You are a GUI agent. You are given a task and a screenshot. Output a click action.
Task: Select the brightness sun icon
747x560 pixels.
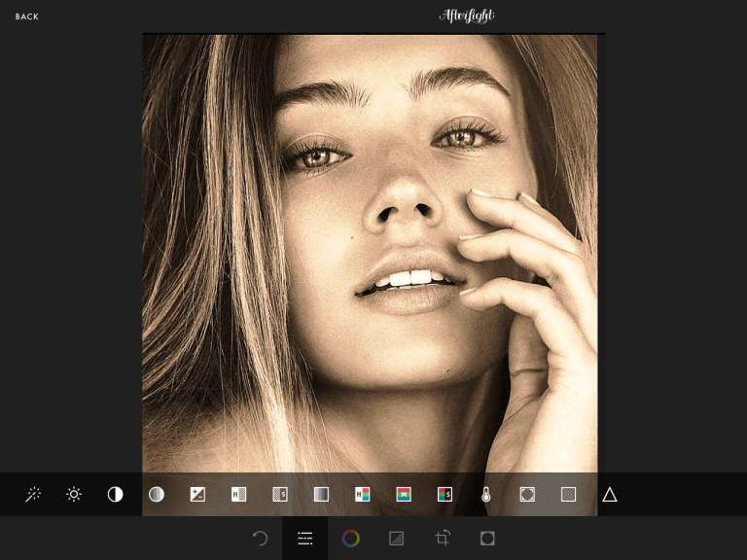tap(74, 495)
